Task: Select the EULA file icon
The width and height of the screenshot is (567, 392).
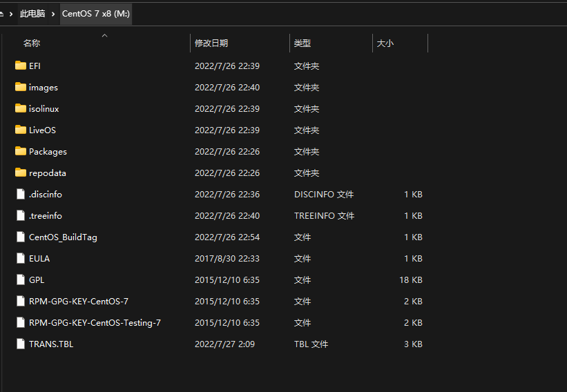Action: pos(21,258)
